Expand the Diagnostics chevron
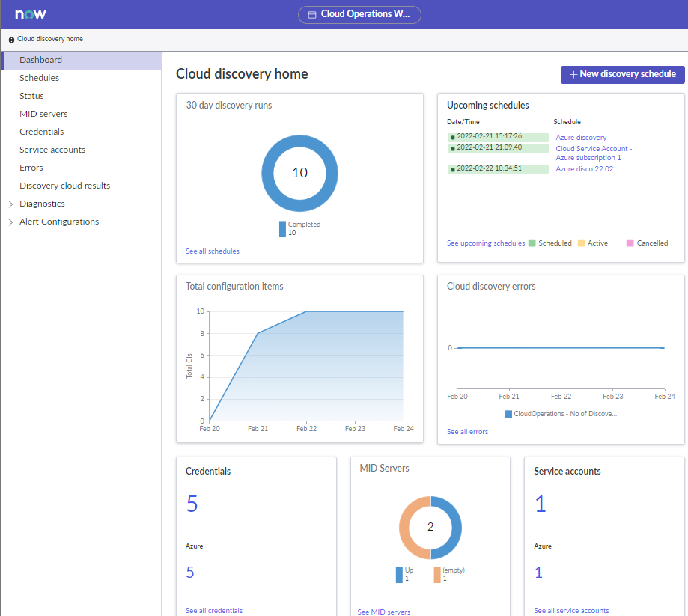Viewport: 688px width, 616px height. 10,204
